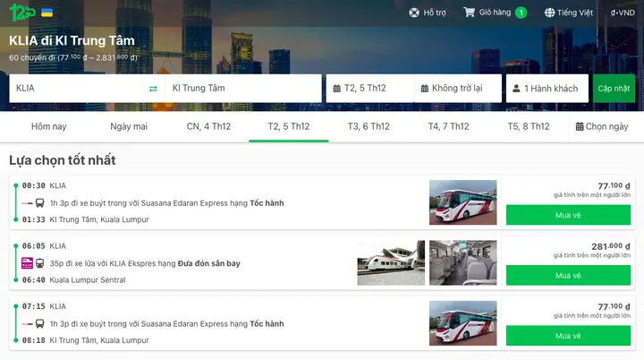Open the Giỏ hàng cart icon
Viewport: 644px width, 360px height.
click(469, 13)
